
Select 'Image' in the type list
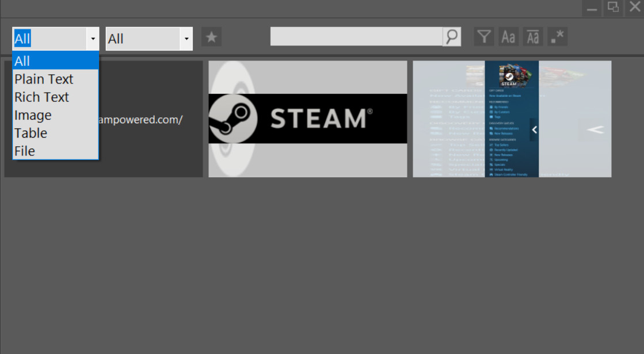point(55,115)
